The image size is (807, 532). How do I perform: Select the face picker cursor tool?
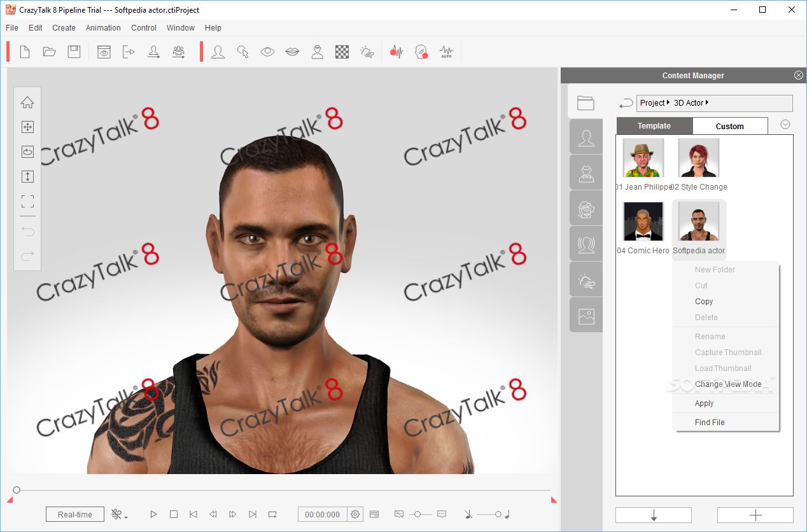[242, 52]
